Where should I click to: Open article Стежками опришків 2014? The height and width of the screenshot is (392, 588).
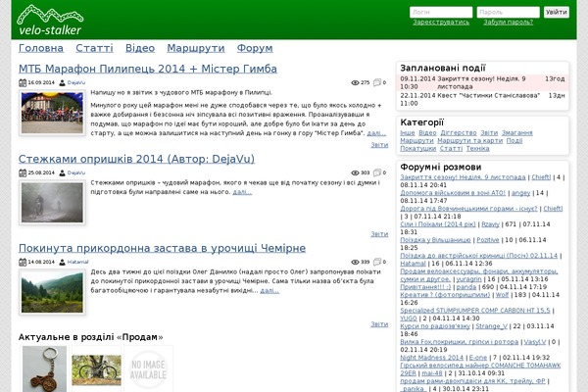(136, 159)
